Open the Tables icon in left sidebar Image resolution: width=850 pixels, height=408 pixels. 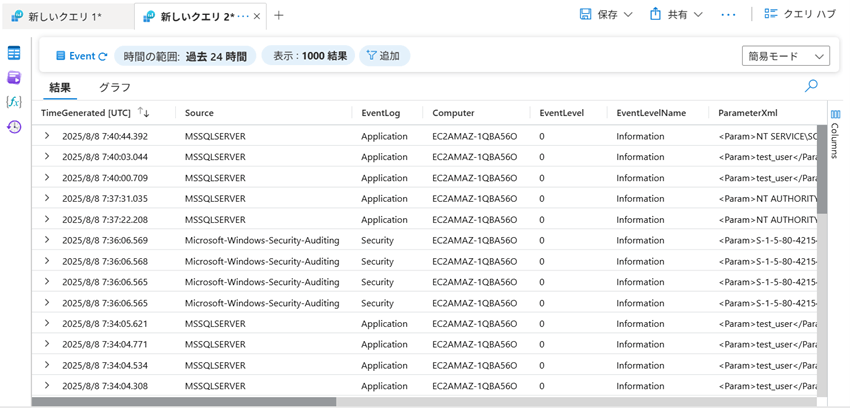(14, 54)
